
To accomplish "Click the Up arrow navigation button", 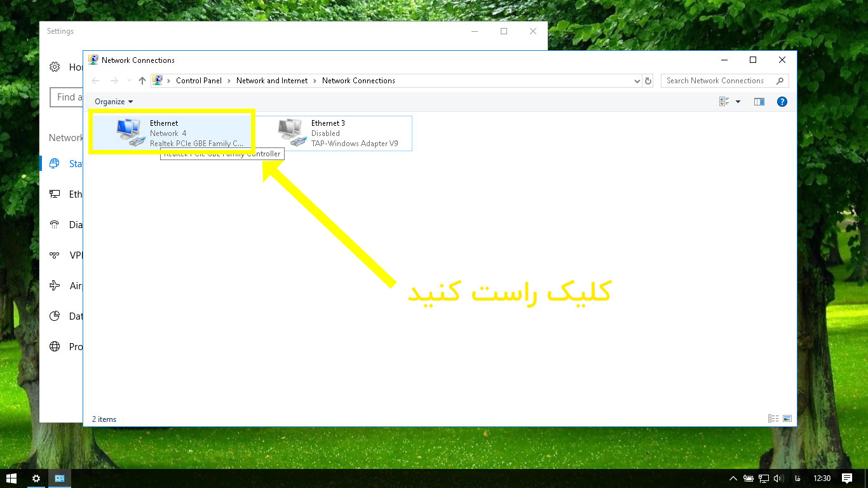I will coord(142,81).
